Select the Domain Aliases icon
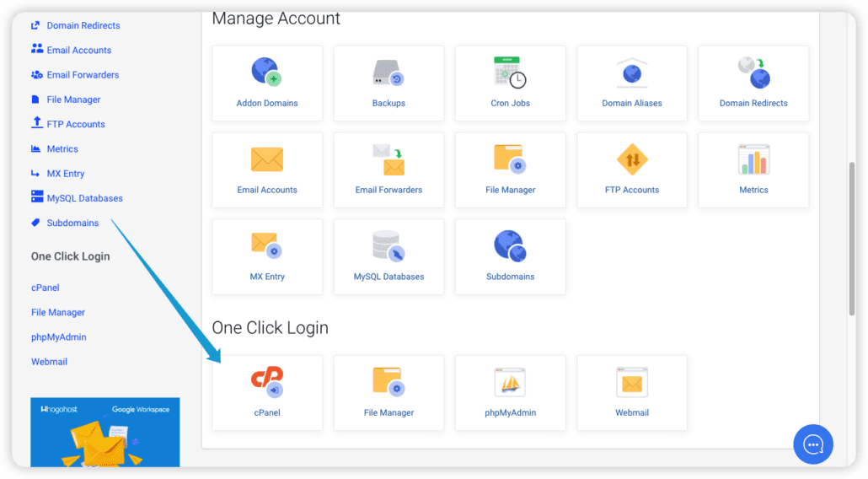868x479 pixels. [x=632, y=73]
